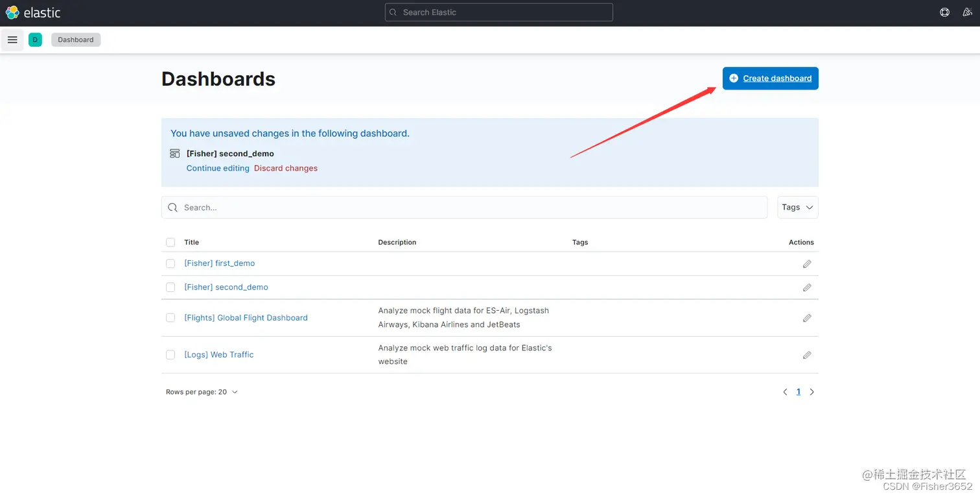Open the [Fisher] first_demo dashboard

[x=220, y=263]
